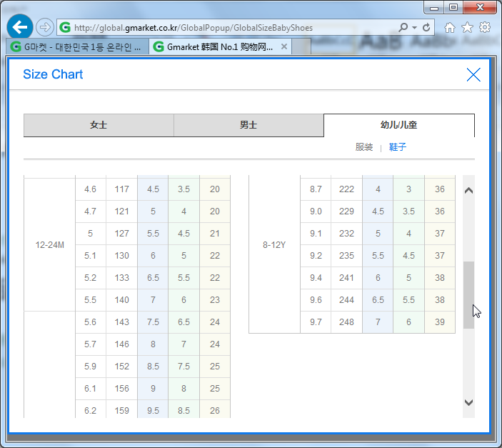Switch to the 女士 size chart tab
This screenshot has height=448, width=502.
point(99,125)
